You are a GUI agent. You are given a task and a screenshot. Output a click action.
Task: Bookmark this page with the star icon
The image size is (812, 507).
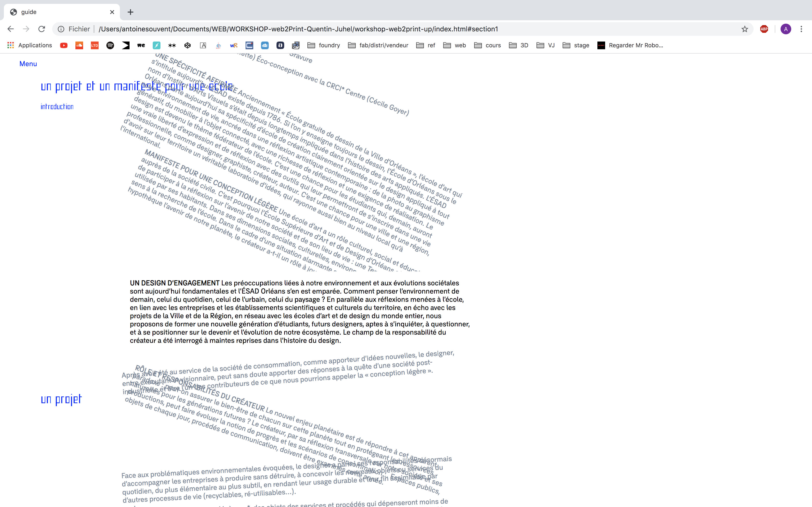tap(745, 29)
